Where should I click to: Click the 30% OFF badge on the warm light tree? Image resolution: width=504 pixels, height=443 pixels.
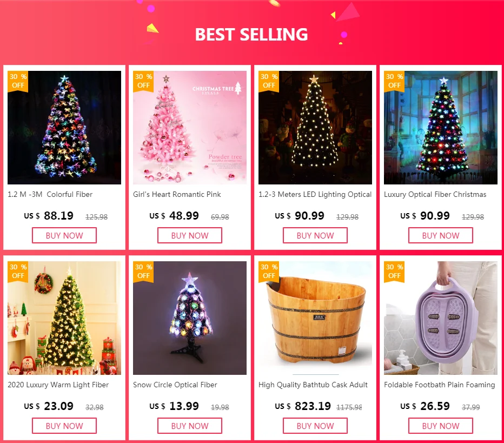pos(18,272)
